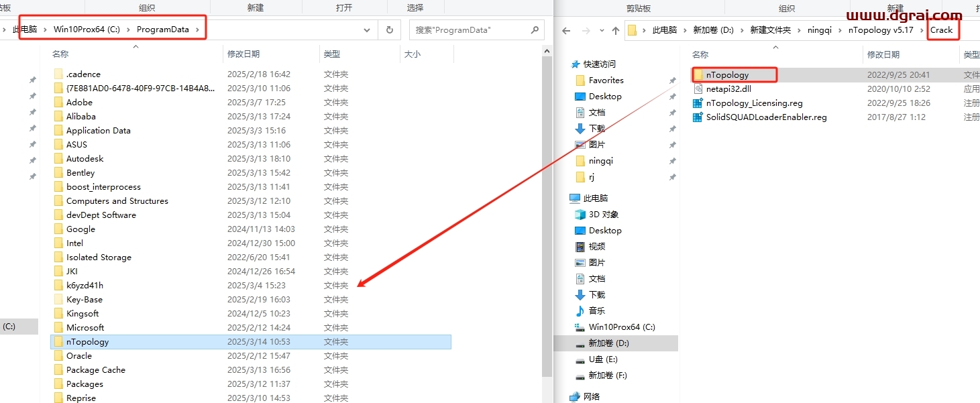Expand chevron after ProgramData in address bar
The image size is (980, 403).
coord(197,30)
